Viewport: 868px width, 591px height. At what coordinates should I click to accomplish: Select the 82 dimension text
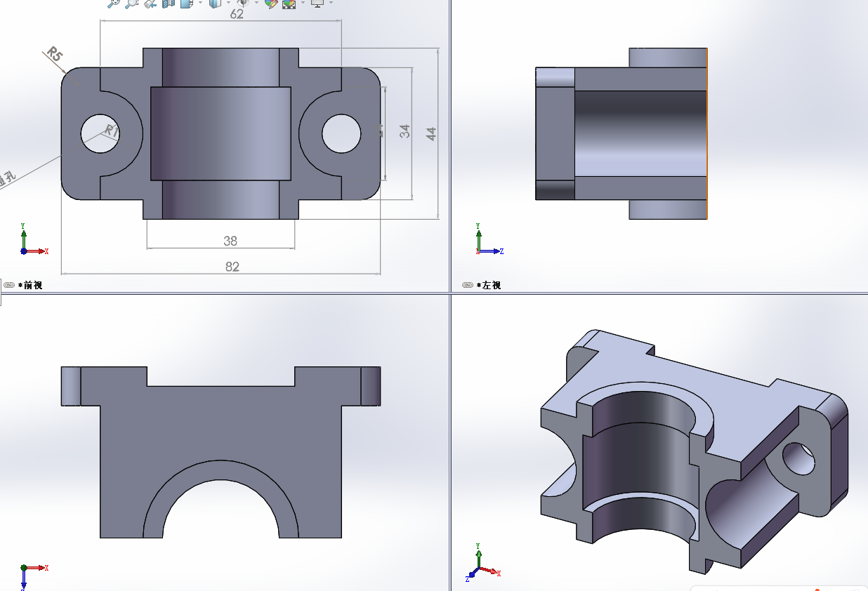(232, 267)
